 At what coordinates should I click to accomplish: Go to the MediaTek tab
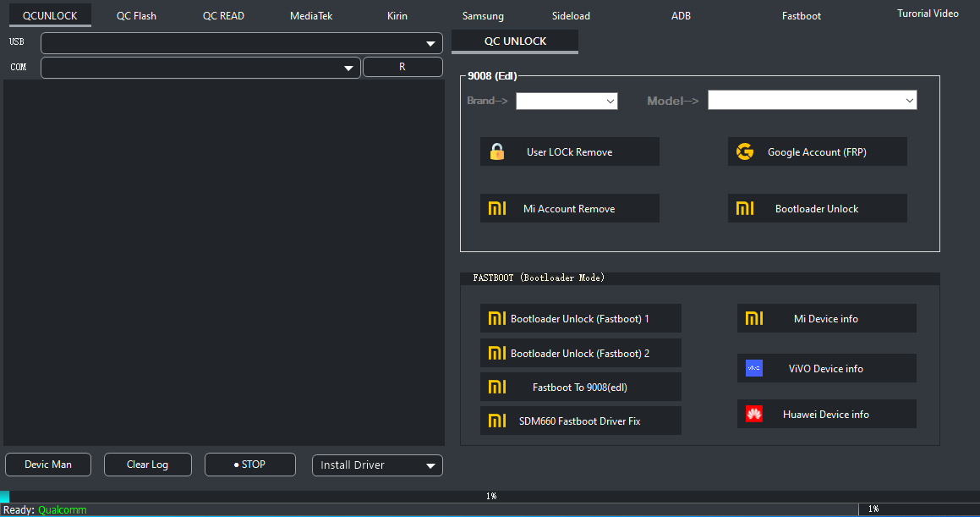(x=311, y=15)
